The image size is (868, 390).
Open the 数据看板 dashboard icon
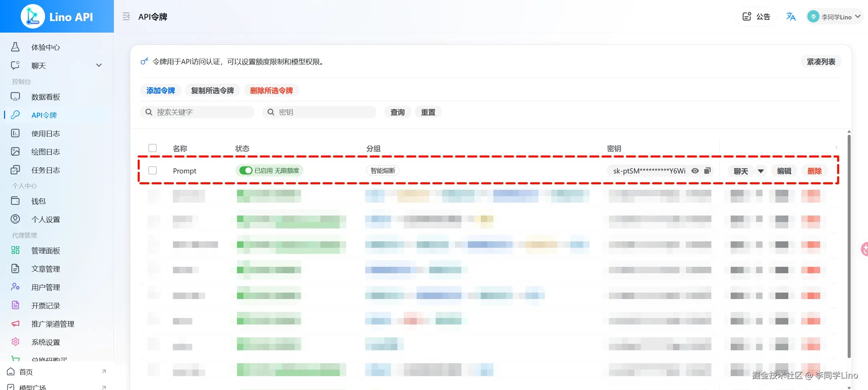point(15,97)
